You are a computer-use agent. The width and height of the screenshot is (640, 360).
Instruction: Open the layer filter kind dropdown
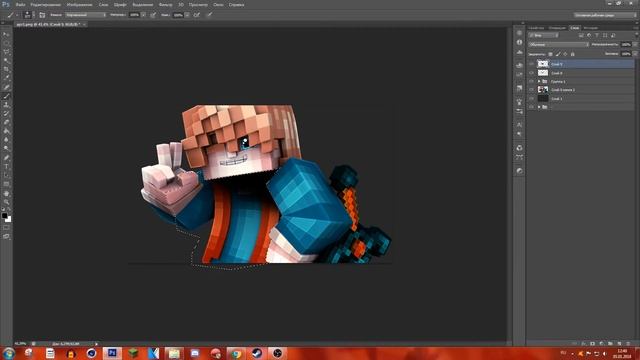pyautogui.click(x=543, y=36)
